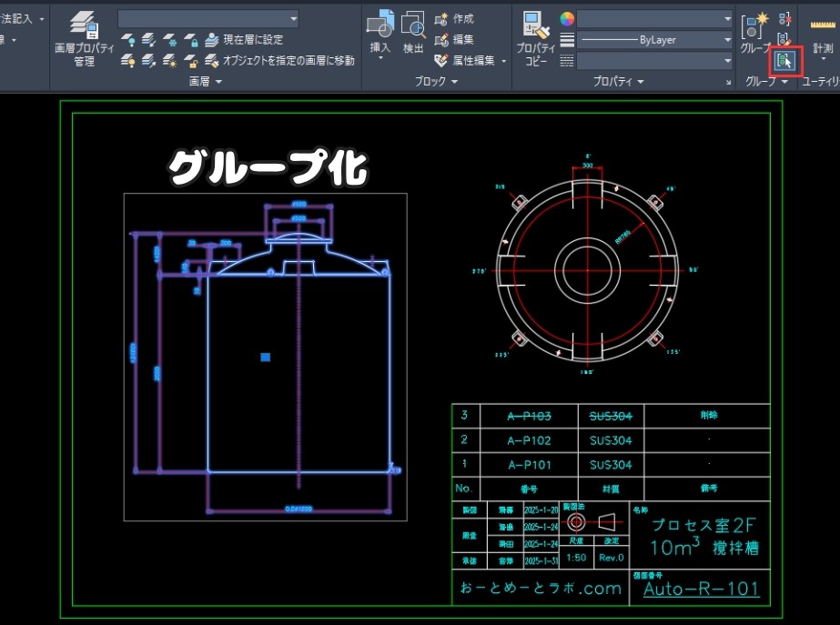Click the large グループ create group icon
The width and height of the screenshot is (840, 625).
(x=754, y=25)
